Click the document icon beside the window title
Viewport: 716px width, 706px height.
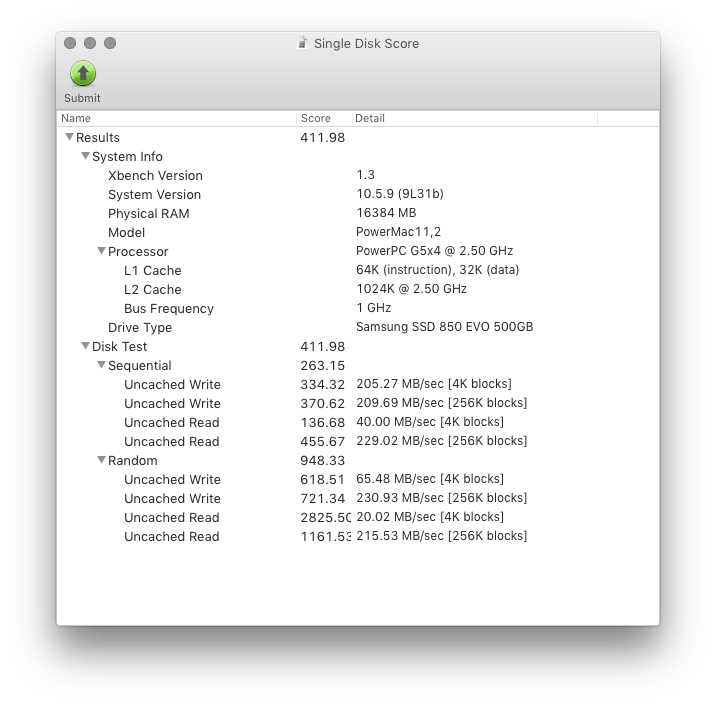point(302,43)
